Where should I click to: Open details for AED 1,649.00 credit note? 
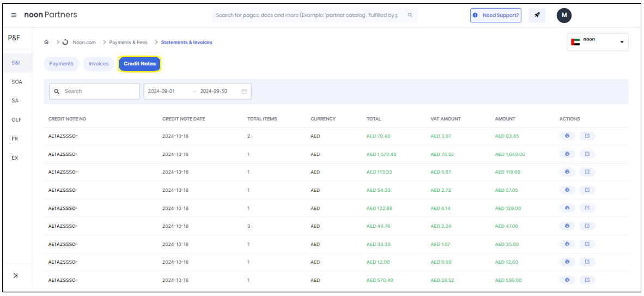(587, 154)
